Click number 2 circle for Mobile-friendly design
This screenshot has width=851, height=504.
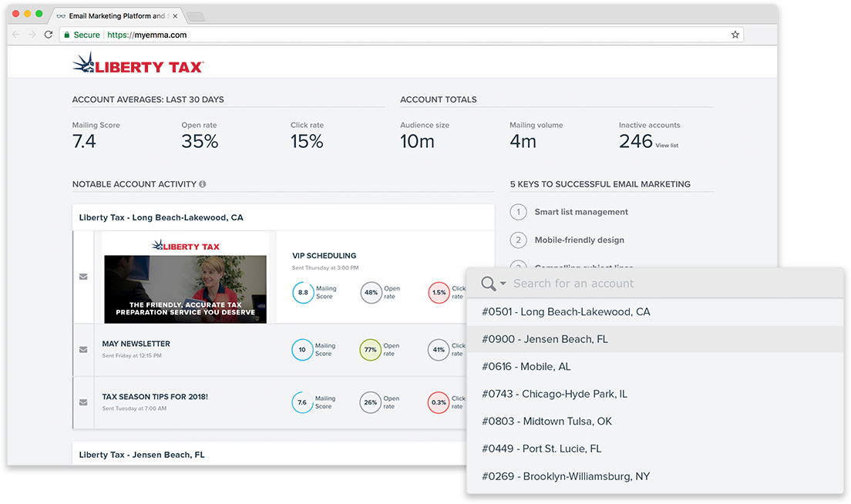click(518, 240)
